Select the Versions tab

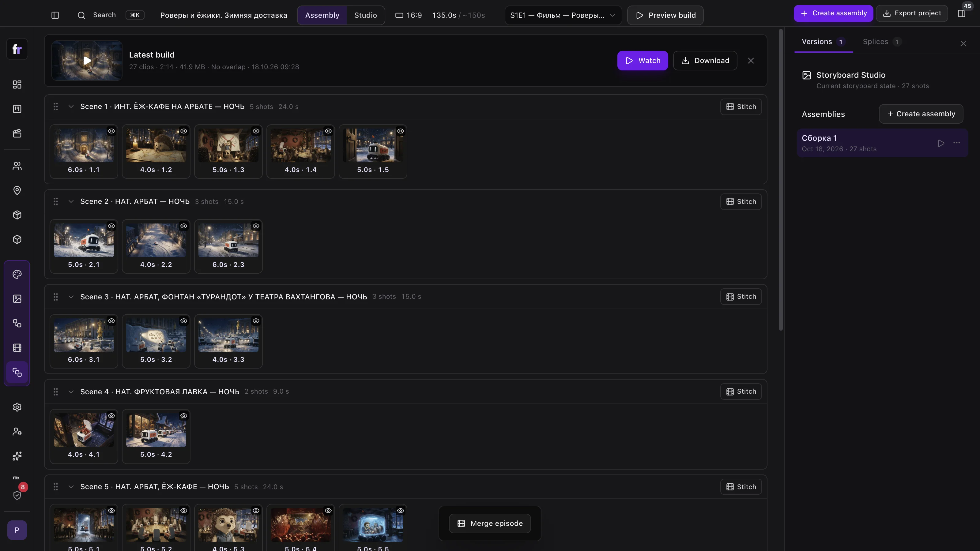824,42
